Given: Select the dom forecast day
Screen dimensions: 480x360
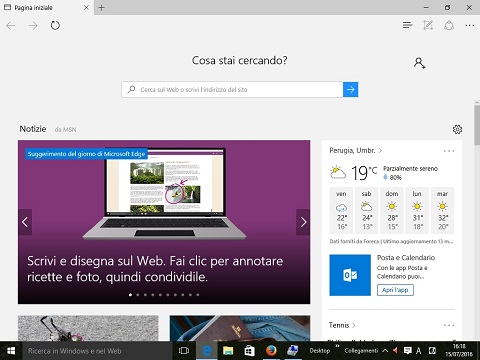Looking at the screenshot, I should (x=392, y=210).
